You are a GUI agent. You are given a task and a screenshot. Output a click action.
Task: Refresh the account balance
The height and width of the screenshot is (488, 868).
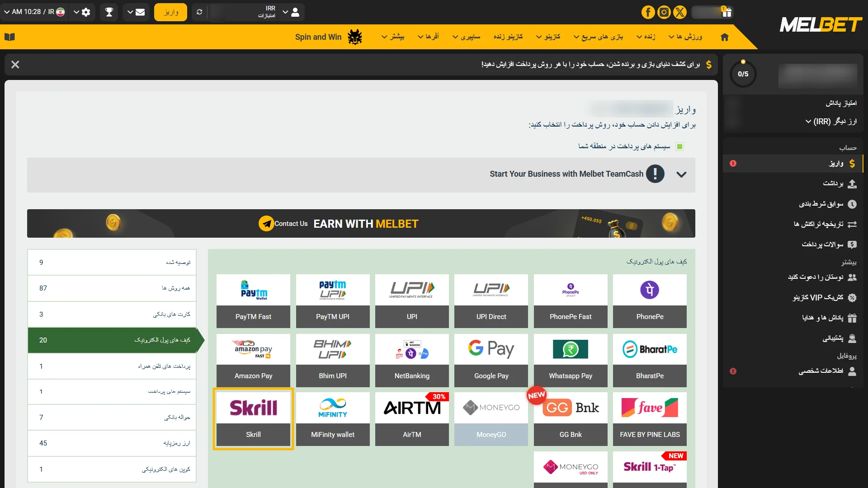tap(199, 12)
